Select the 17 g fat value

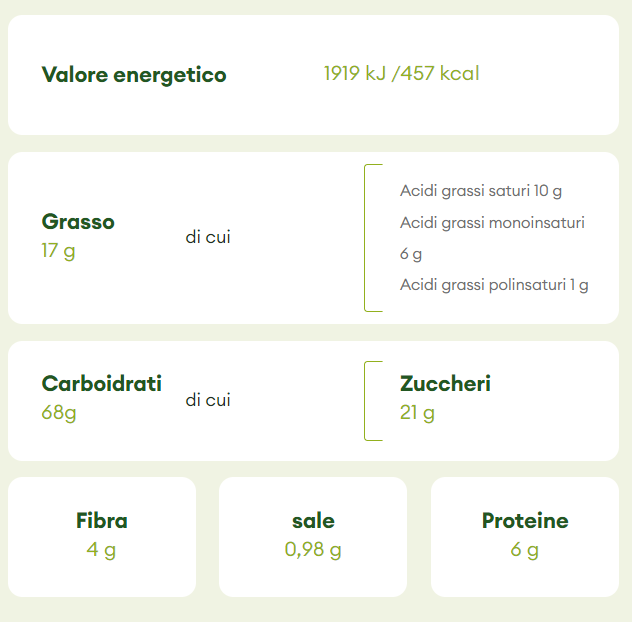click(x=58, y=250)
